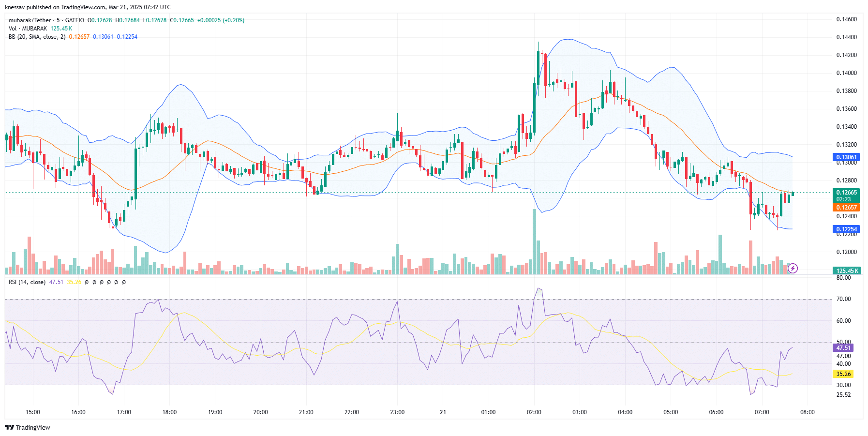Click the 125.45K volume value in legend

[x=61, y=29]
